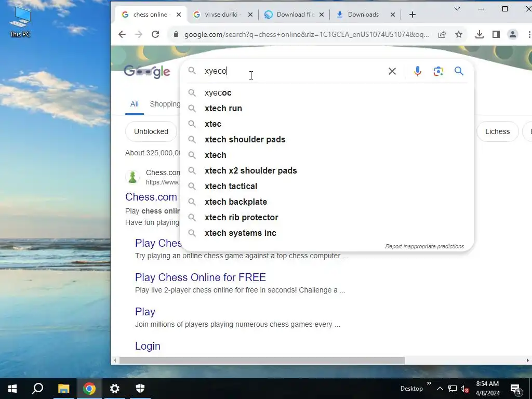This screenshot has width=532, height=399.
Task: Click the network tray icon
Action: (x=453, y=389)
